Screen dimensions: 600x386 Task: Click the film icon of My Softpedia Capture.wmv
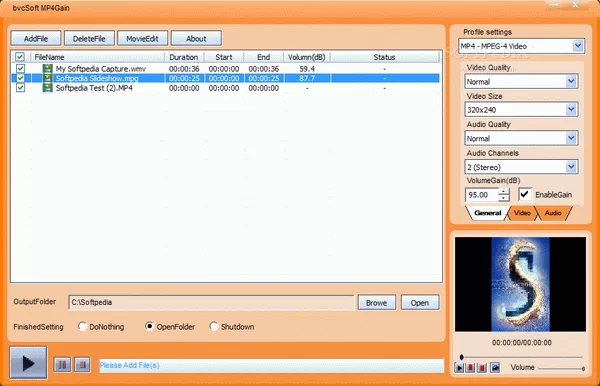[x=47, y=69]
